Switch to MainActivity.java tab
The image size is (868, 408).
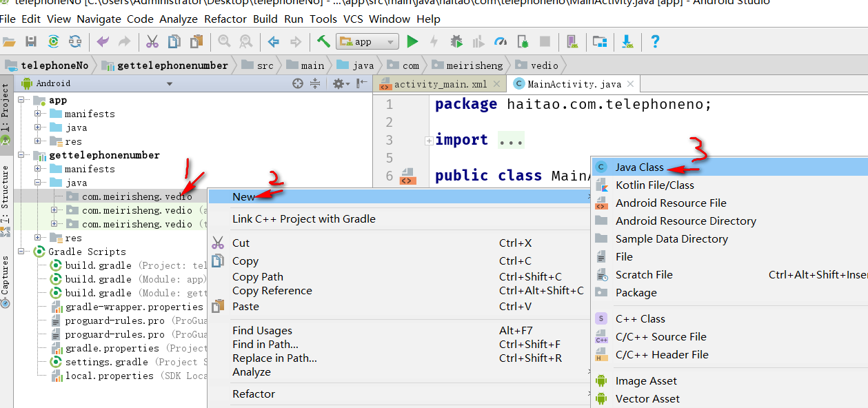pyautogui.click(x=574, y=84)
